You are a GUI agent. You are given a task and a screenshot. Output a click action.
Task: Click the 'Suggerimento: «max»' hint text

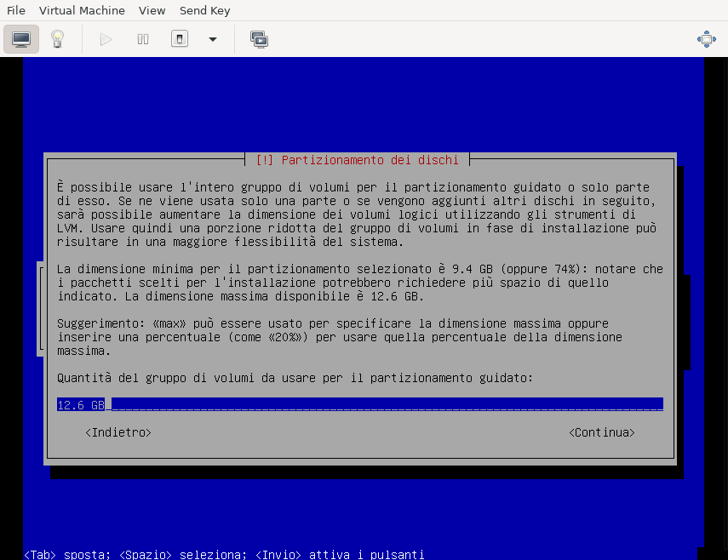340,337
